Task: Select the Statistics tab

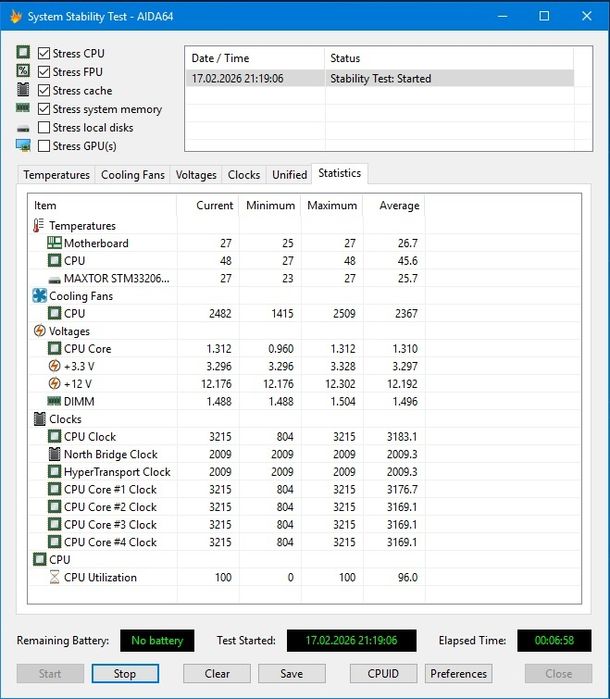Action: 339,173
